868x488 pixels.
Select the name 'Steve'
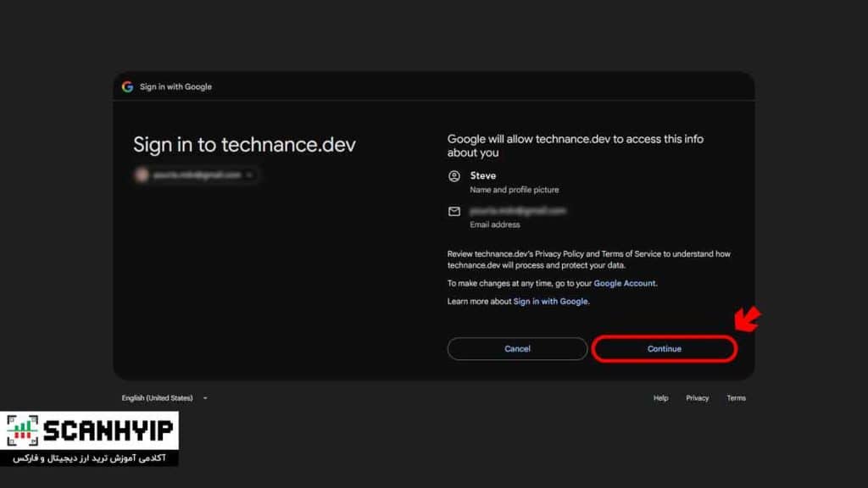pos(482,175)
